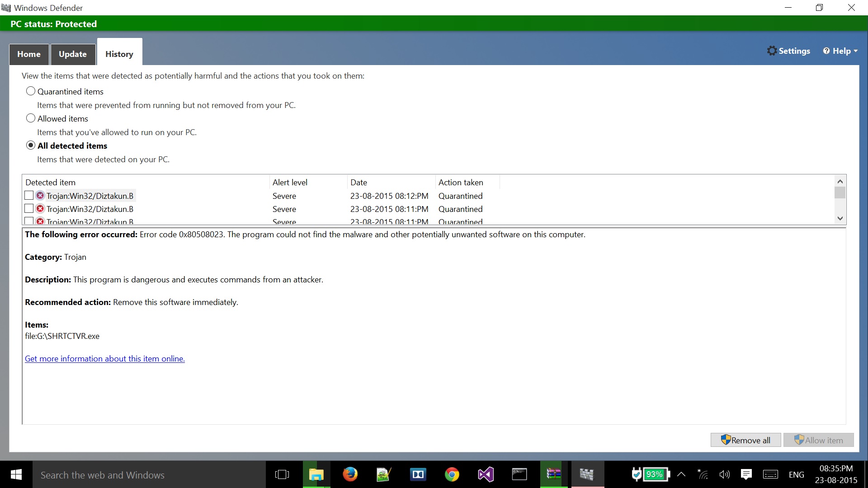
Task: Click Windows Defender taskbar icon
Action: [x=587, y=474]
